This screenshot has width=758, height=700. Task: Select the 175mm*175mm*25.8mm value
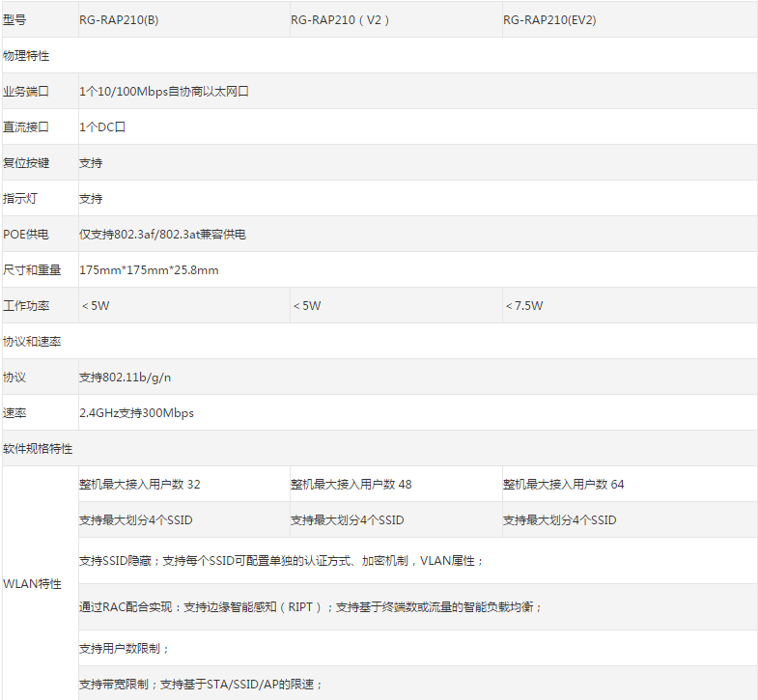(149, 270)
